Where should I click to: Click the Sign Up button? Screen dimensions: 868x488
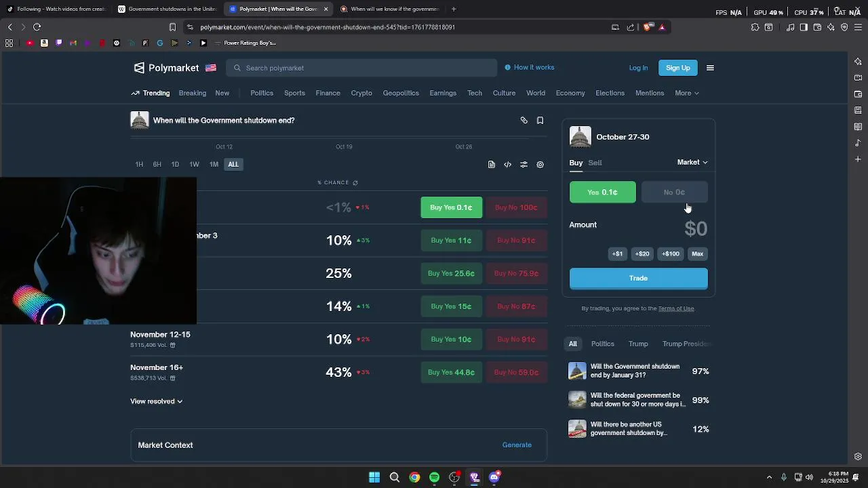click(x=677, y=68)
